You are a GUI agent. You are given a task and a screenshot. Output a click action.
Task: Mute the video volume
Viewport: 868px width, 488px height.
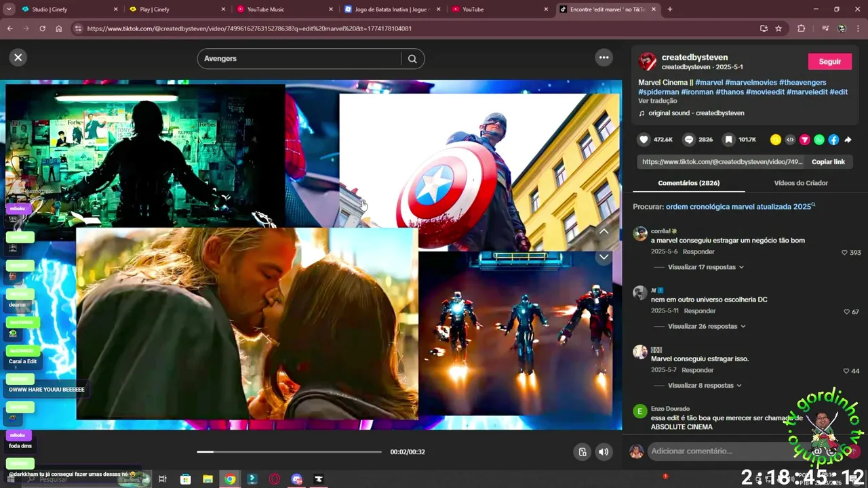click(x=604, y=452)
